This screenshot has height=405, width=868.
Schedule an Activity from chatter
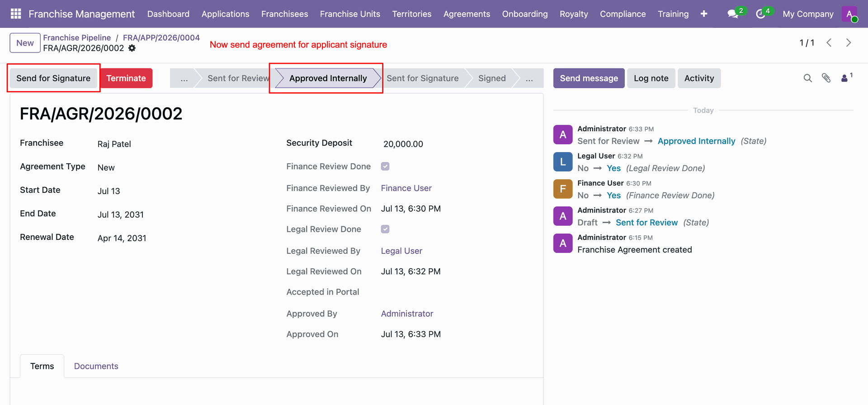pyautogui.click(x=699, y=78)
